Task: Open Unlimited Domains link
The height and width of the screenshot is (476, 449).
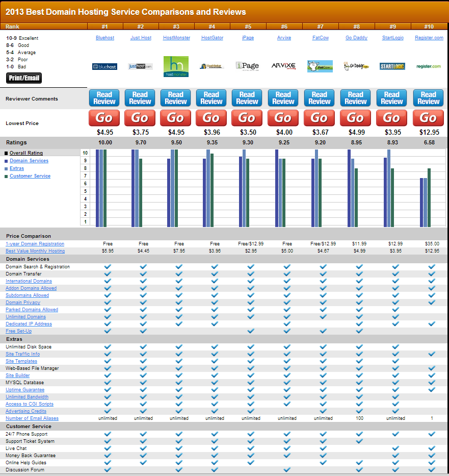Action: [26, 317]
